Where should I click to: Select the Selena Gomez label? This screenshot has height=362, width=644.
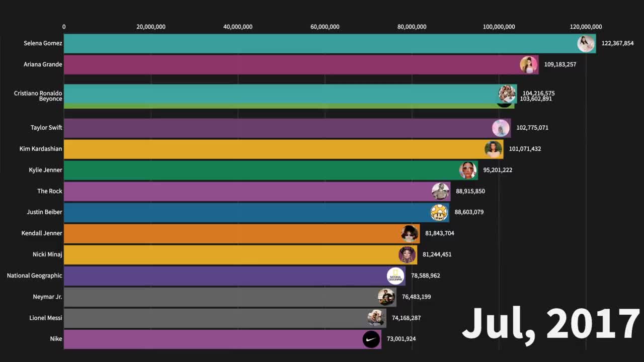point(43,43)
